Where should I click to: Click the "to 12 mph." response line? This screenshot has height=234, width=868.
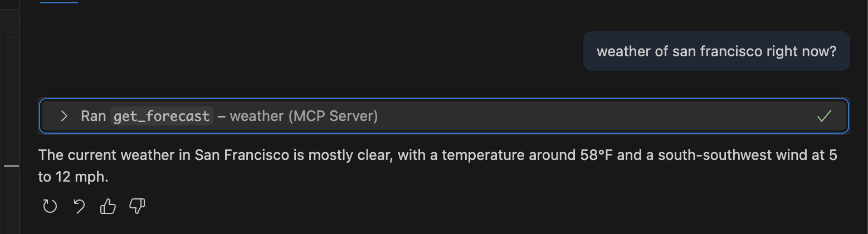tap(73, 177)
